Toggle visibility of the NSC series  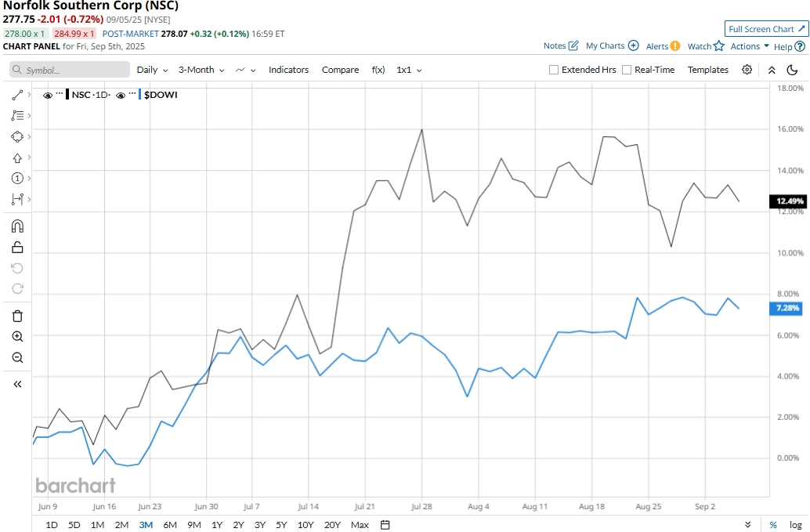48,96
